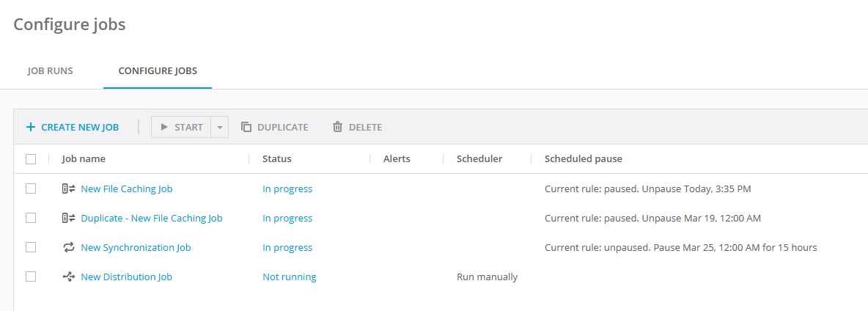Click the Delete trash can icon

point(338,127)
